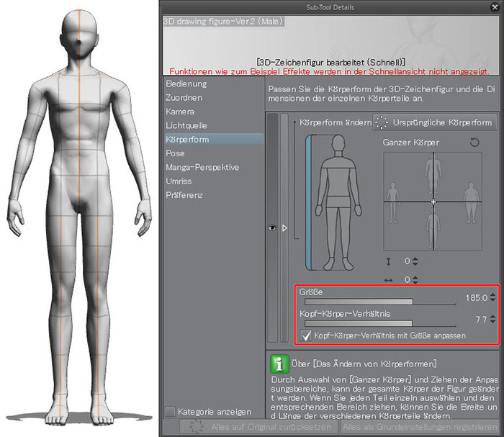Close the Sub-Tool Details window

[x=495, y=7]
